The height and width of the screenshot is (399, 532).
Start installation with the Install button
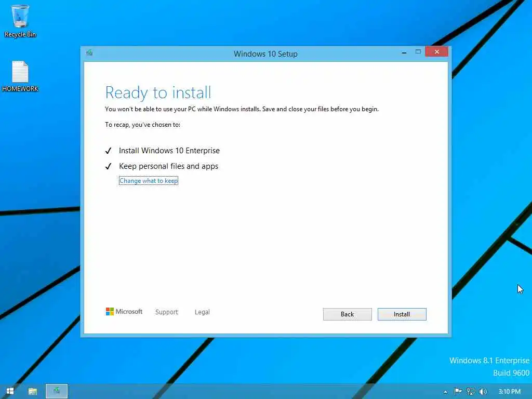(402, 314)
